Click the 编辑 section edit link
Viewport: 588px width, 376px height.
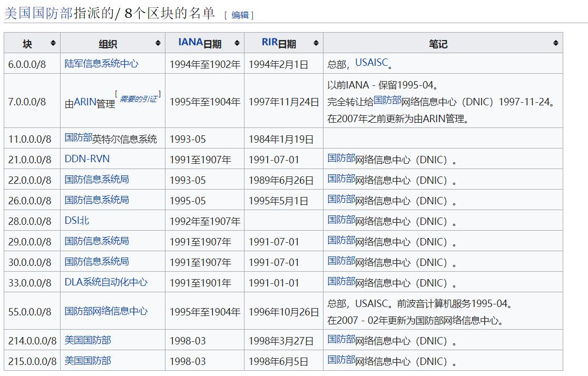pyautogui.click(x=240, y=15)
